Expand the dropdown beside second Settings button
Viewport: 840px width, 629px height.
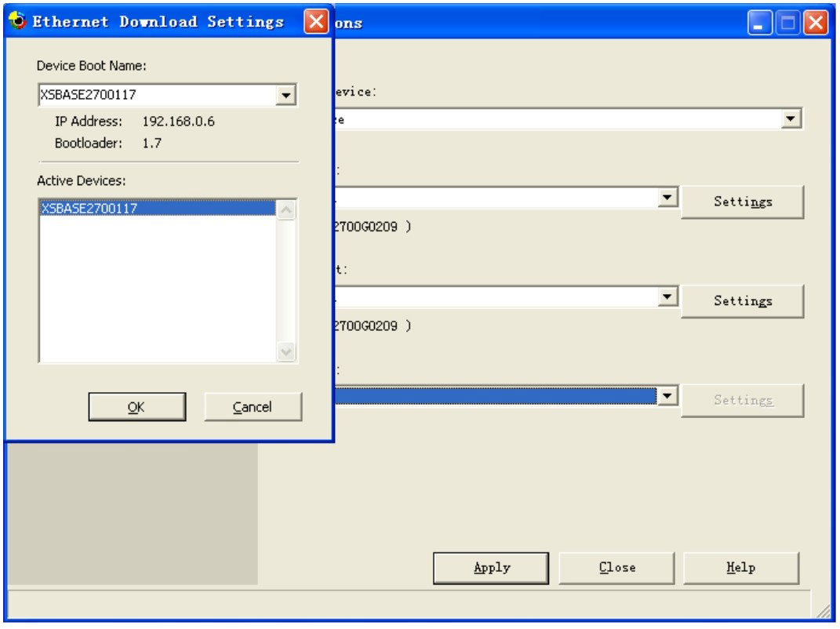(x=667, y=296)
